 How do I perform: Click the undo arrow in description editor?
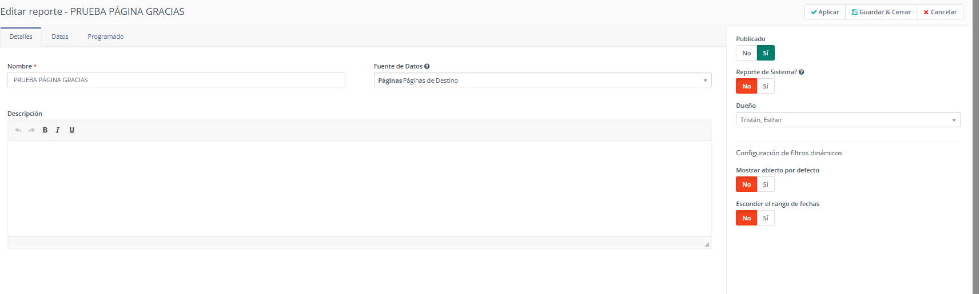[18, 130]
